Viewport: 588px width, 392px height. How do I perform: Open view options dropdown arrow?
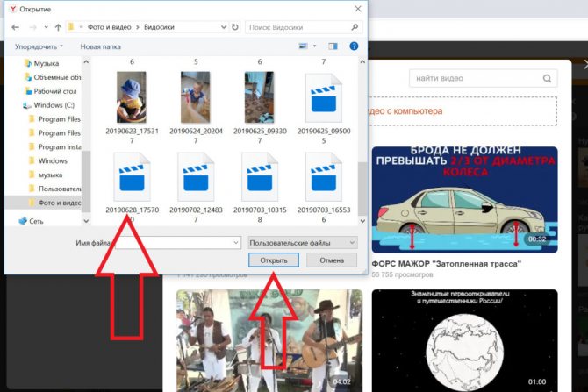(315, 46)
